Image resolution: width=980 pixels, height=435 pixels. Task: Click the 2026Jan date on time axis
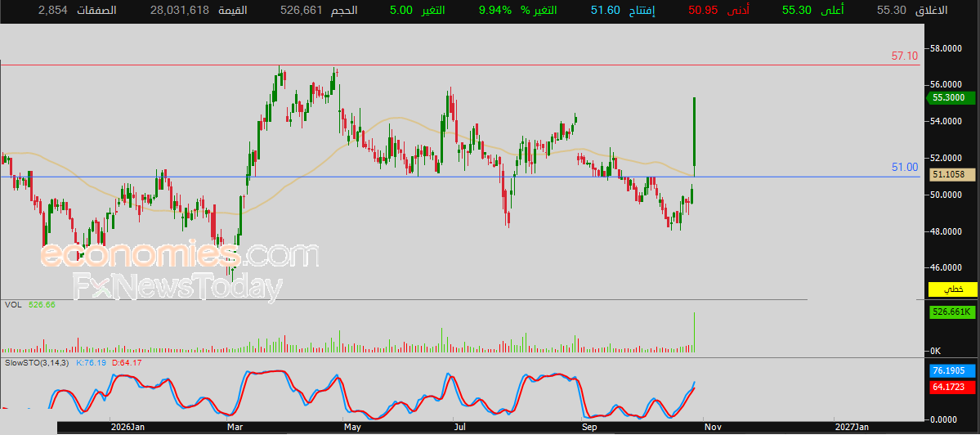(128, 427)
